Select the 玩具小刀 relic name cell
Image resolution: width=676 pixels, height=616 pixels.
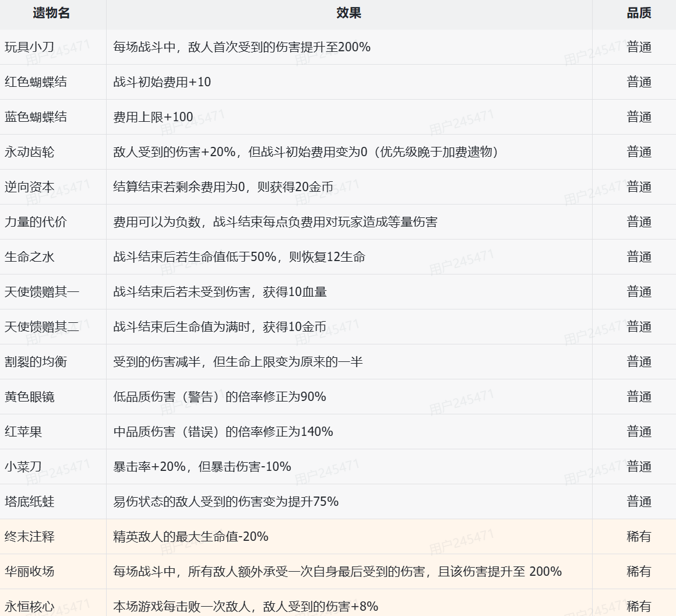(29, 47)
